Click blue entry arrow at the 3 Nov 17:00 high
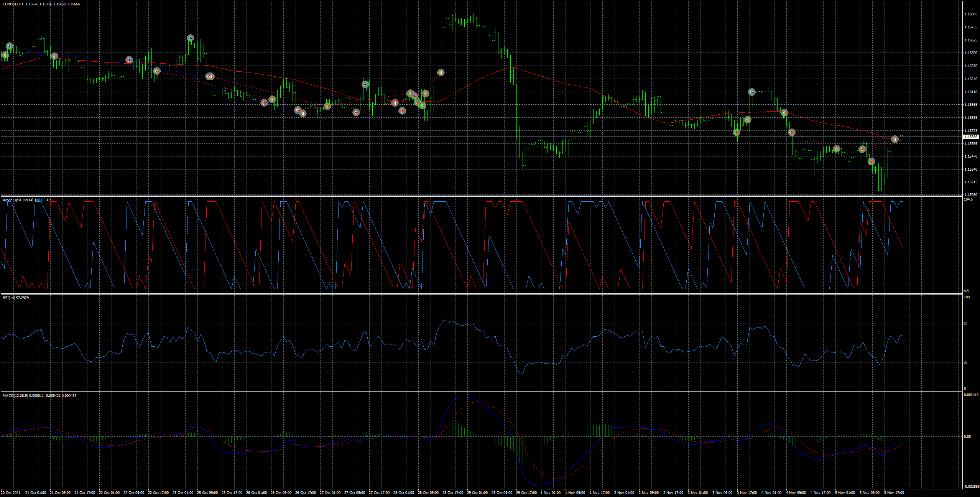Screen dimensions: 980x497 click(752, 92)
